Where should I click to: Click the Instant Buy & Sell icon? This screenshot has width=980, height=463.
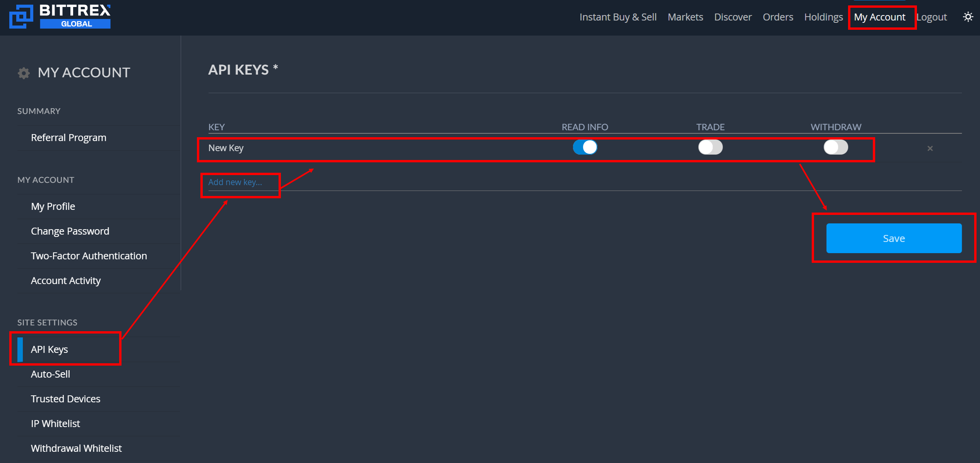click(617, 17)
